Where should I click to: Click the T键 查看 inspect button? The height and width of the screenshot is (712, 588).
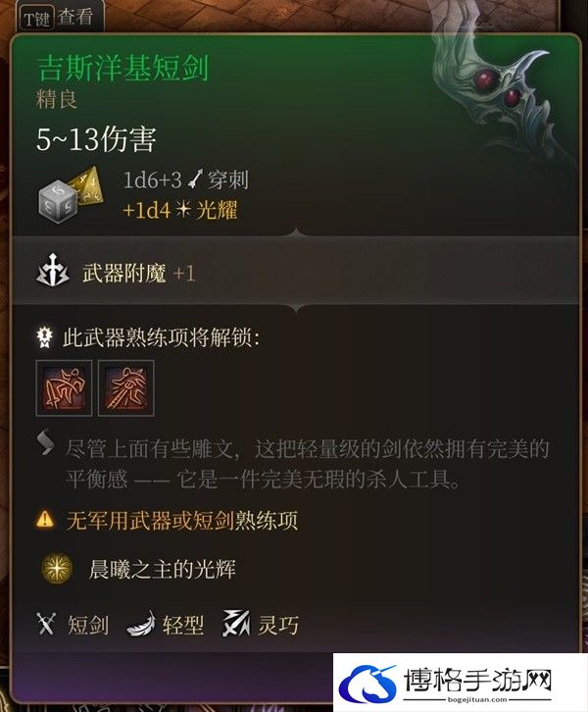coord(58,18)
